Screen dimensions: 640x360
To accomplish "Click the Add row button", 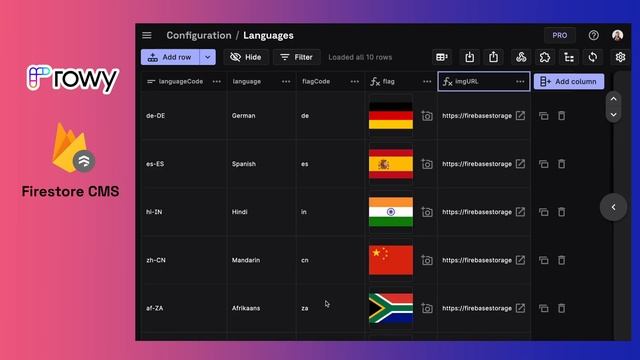I will [x=170, y=57].
